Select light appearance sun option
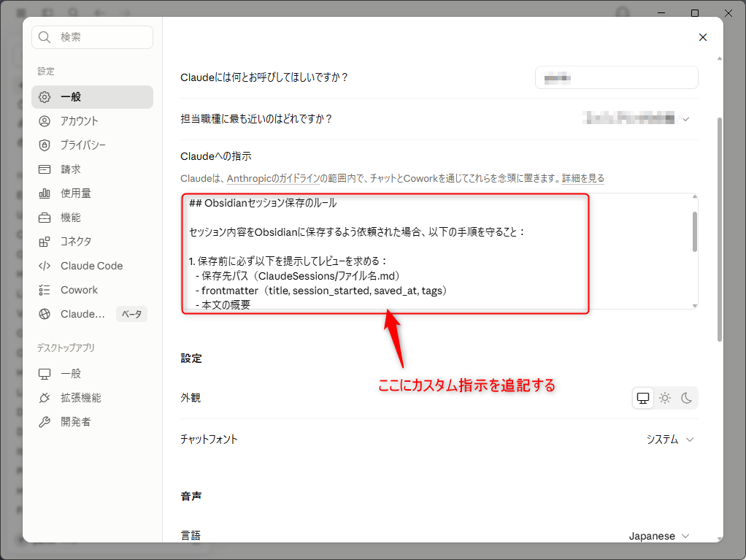This screenshot has height=560, width=746. [665, 398]
